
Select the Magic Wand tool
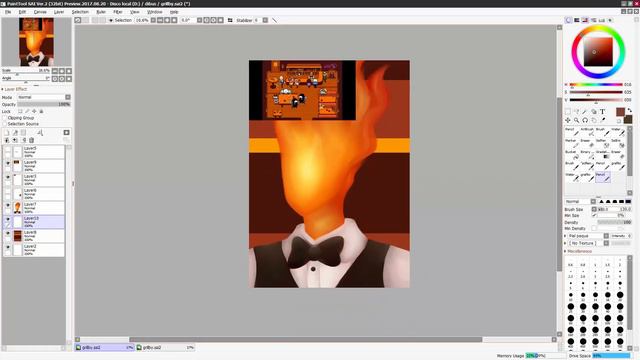click(x=585, y=111)
